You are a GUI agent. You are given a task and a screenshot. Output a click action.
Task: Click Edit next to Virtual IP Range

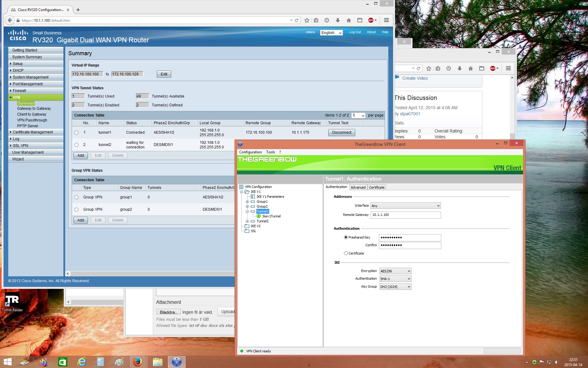(x=164, y=74)
